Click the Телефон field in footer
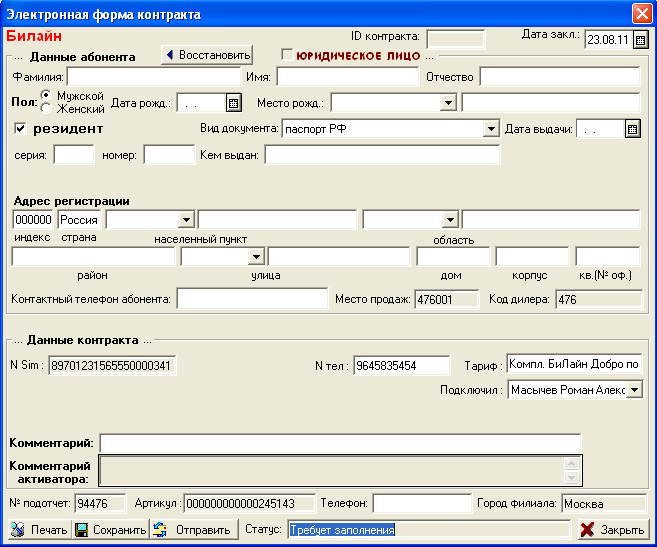The width and height of the screenshot is (657, 547). point(422,503)
